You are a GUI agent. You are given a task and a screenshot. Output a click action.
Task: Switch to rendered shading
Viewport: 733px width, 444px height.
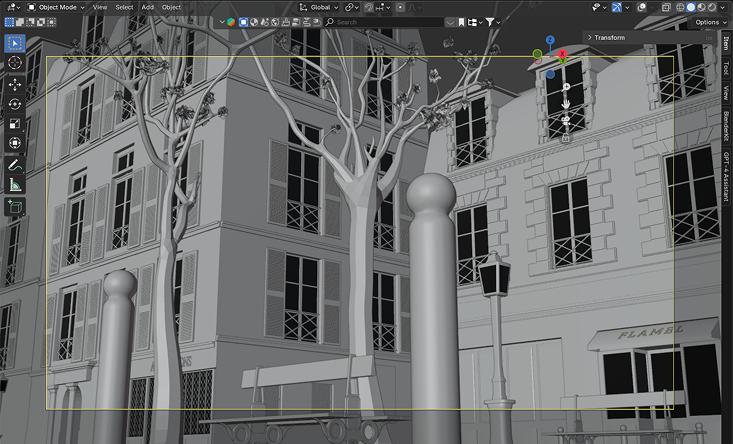click(x=711, y=7)
